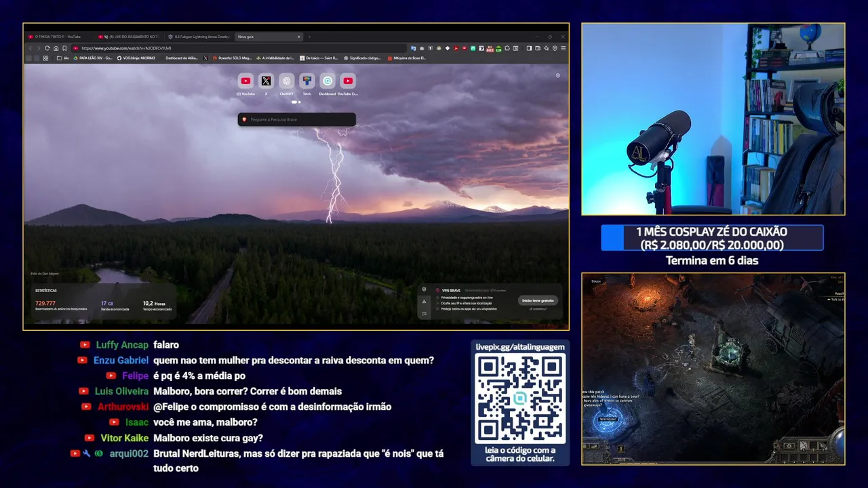Open the 'YouTube Cr...' speed-dial tile
The width and height of the screenshot is (868, 488).
(x=347, y=81)
